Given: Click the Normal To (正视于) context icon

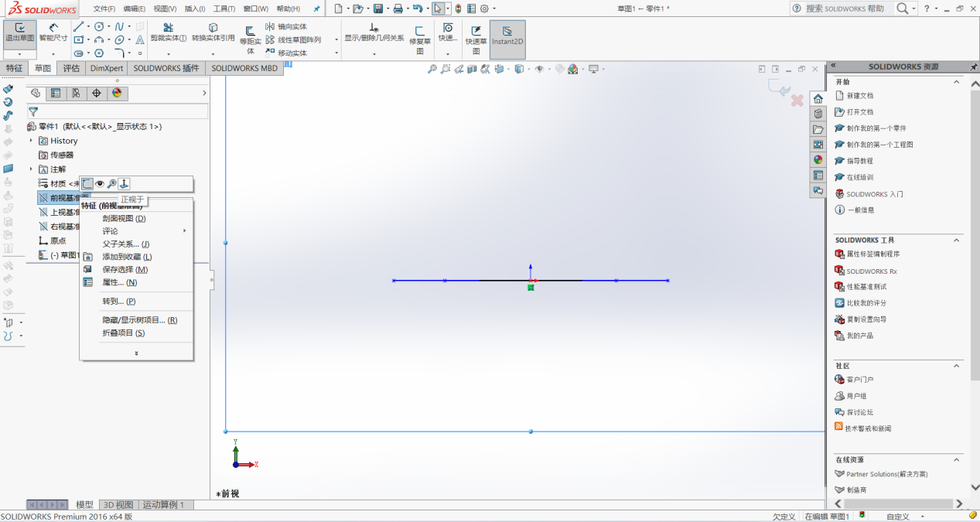Looking at the screenshot, I should pyautogui.click(x=124, y=183).
